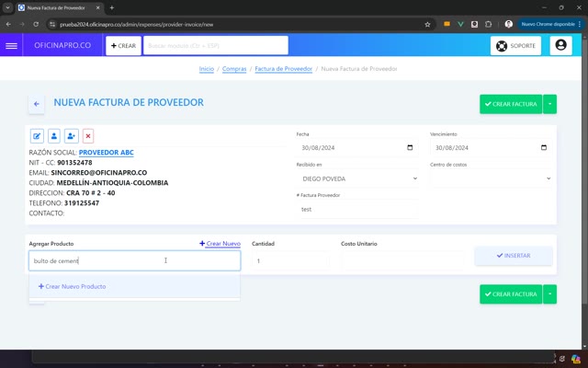
Task: View site information icon in address bar
Action: [52, 25]
